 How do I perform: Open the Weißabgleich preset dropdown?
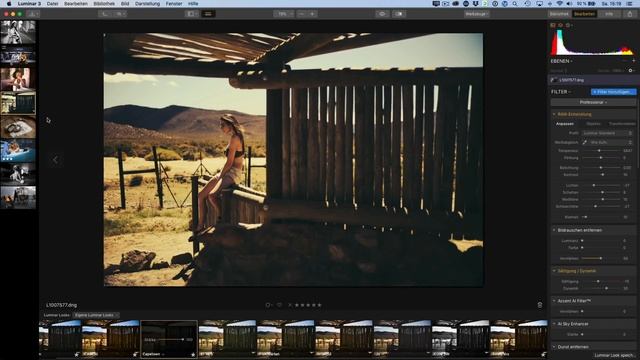point(611,142)
